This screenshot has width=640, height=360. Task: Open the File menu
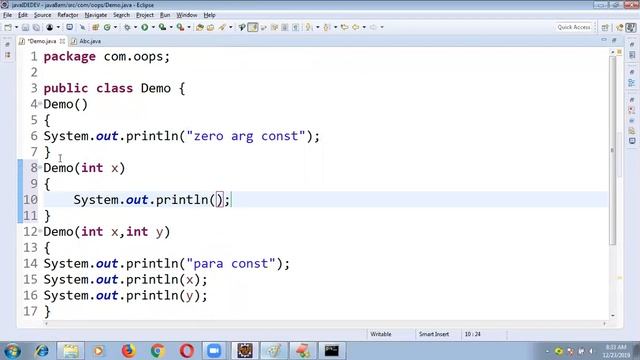point(7,15)
